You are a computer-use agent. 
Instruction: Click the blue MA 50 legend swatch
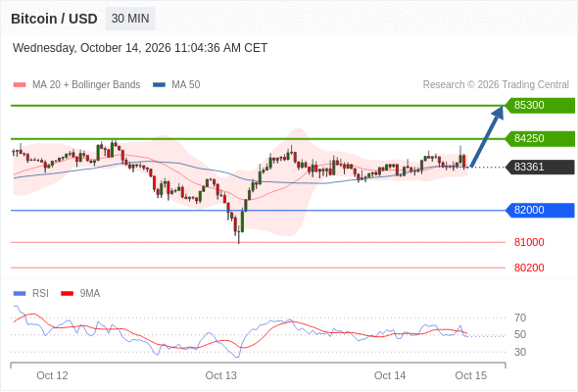159,85
